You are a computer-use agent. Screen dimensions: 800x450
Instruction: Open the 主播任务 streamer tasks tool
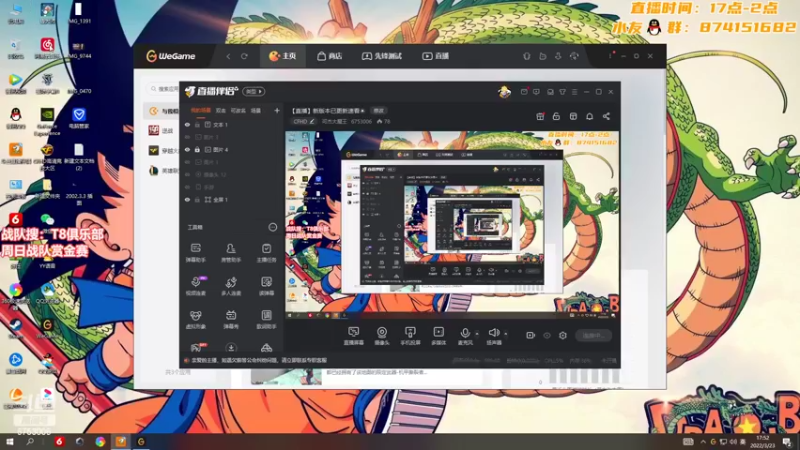[266, 252]
